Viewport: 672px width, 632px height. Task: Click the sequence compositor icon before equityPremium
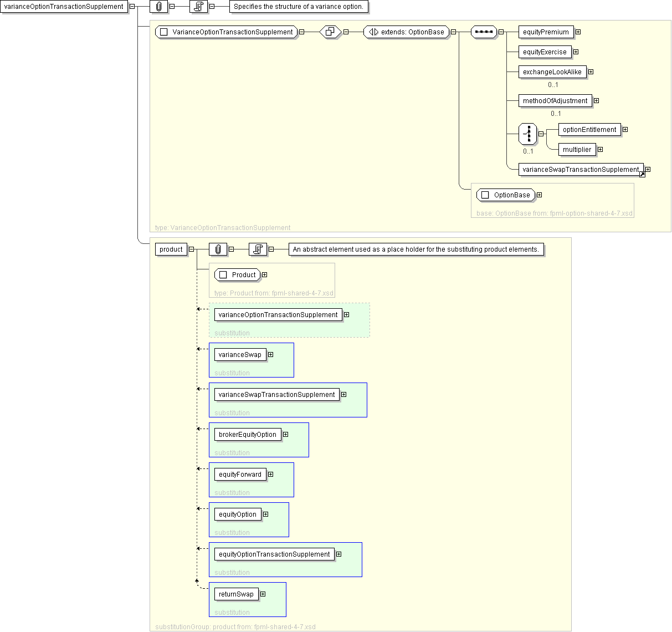tap(484, 32)
